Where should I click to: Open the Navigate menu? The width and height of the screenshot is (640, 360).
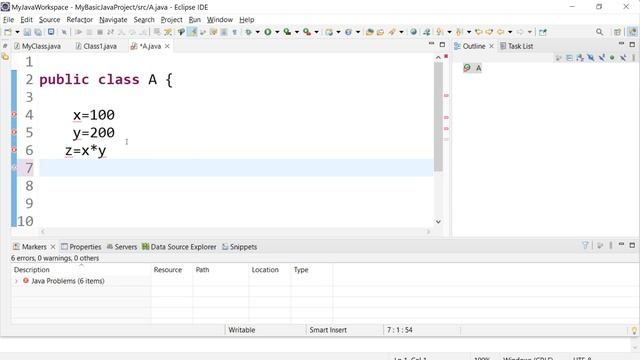point(113,20)
